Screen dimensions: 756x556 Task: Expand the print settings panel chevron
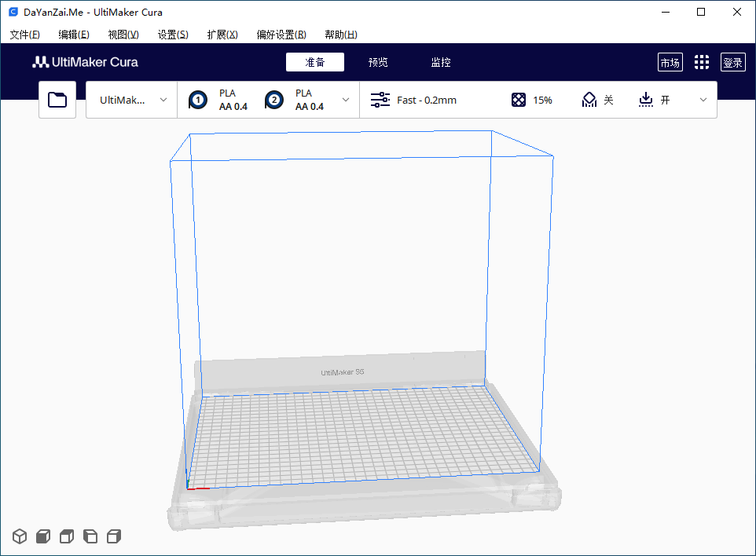coord(703,100)
